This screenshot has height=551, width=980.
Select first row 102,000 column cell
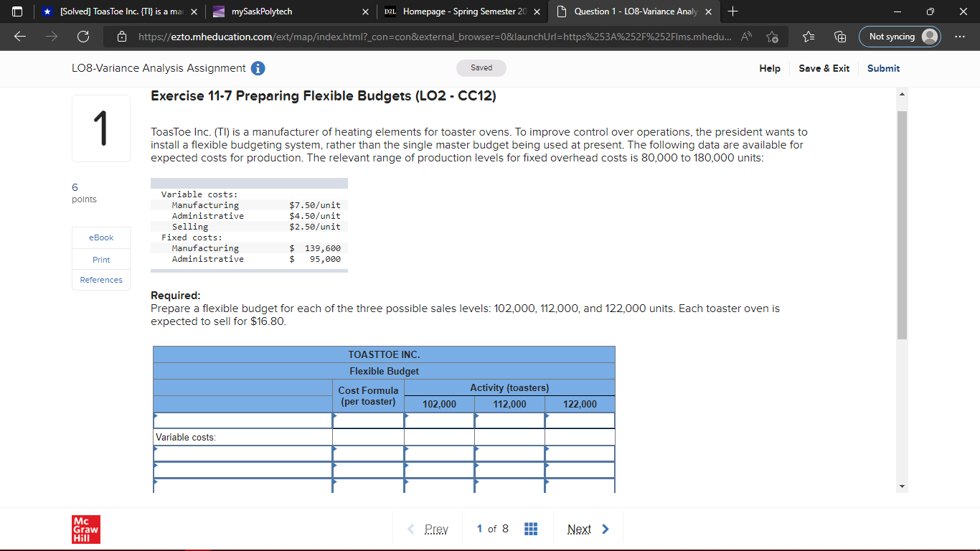[439, 420]
